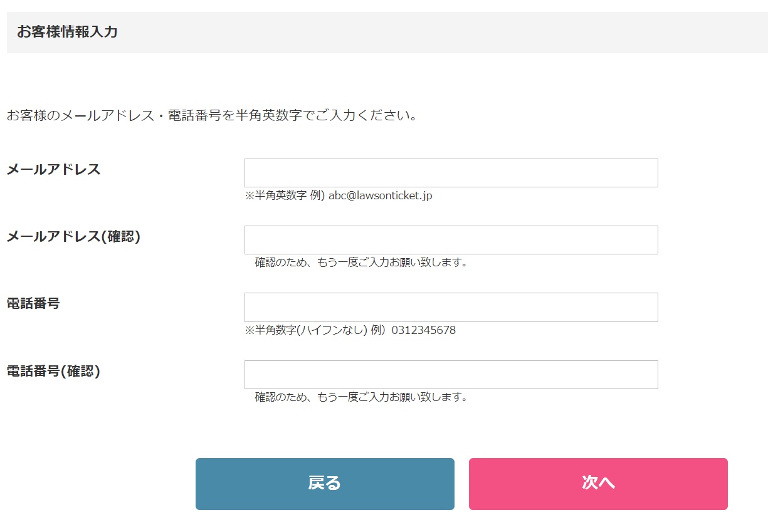The height and width of the screenshot is (532, 768).
Task: Click the example phone number 0312345678
Action: [x=424, y=330]
